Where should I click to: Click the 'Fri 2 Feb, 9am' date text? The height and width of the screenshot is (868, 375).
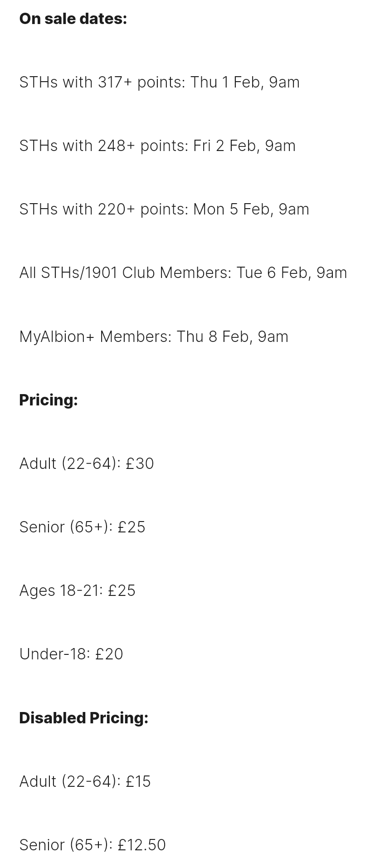click(x=244, y=146)
